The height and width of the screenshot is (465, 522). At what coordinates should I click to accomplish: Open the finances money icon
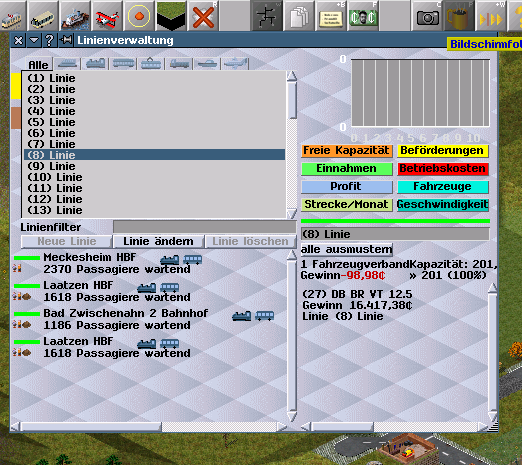coord(363,16)
